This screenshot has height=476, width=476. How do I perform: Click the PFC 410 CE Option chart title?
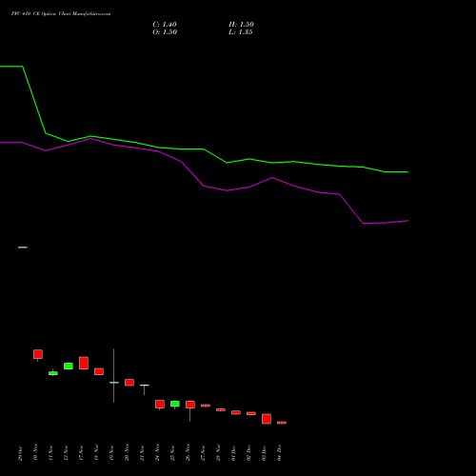tap(61, 14)
